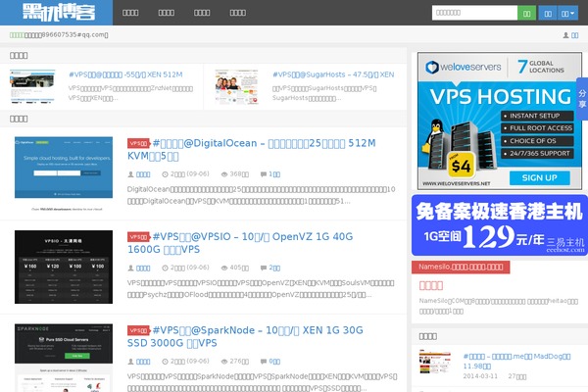Screen dimensions: 588x392
Task: Click the VPSIO pricing thumbnail
Action: pos(64,267)
